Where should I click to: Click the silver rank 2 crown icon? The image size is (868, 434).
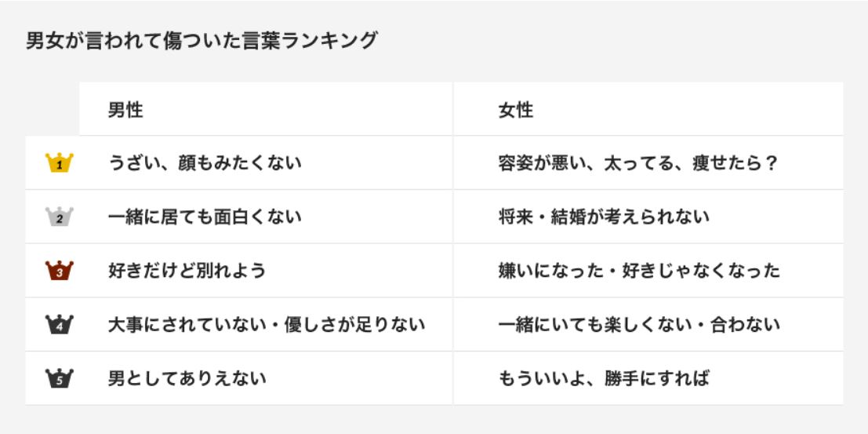[60, 217]
